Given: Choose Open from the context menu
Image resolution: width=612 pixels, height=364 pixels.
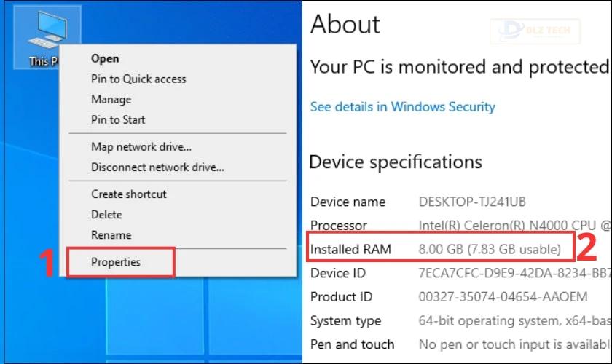Looking at the screenshot, I should [105, 58].
